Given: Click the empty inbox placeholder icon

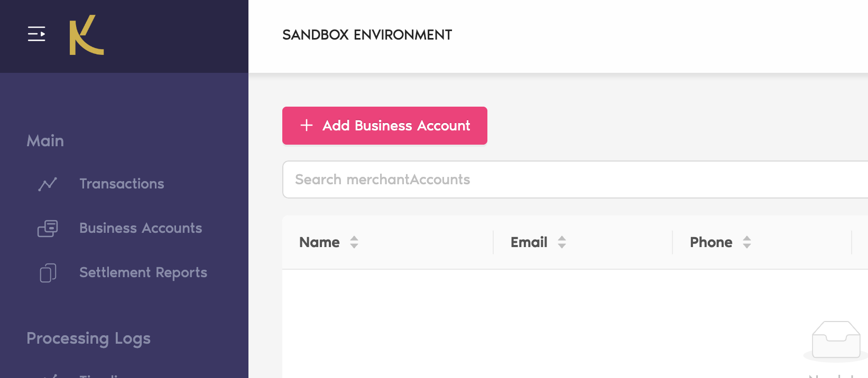Looking at the screenshot, I should click(835, 341).
